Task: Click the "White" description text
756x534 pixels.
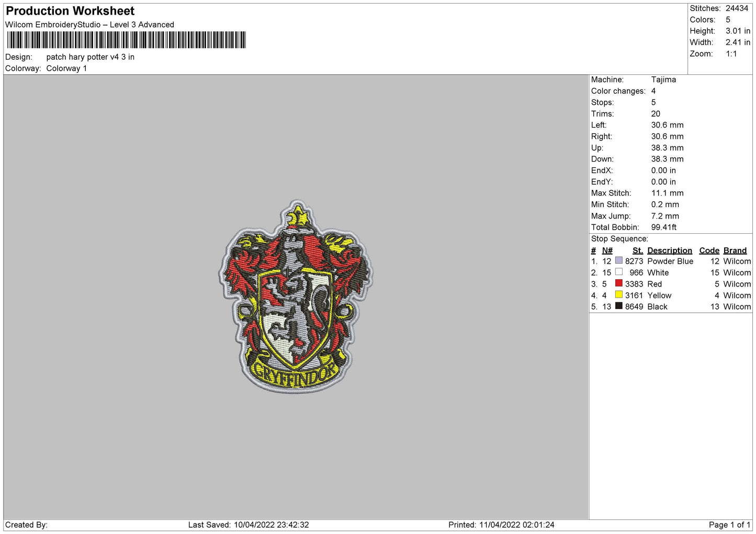Action: (658, 273)
